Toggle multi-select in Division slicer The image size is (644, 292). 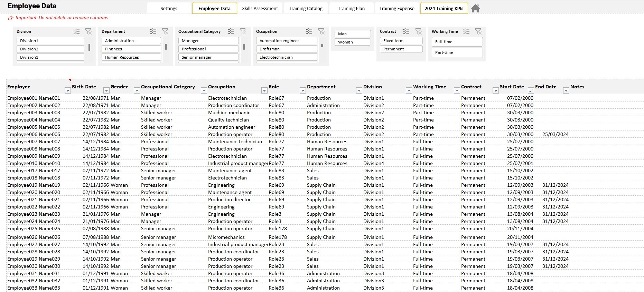coord(77,31)
